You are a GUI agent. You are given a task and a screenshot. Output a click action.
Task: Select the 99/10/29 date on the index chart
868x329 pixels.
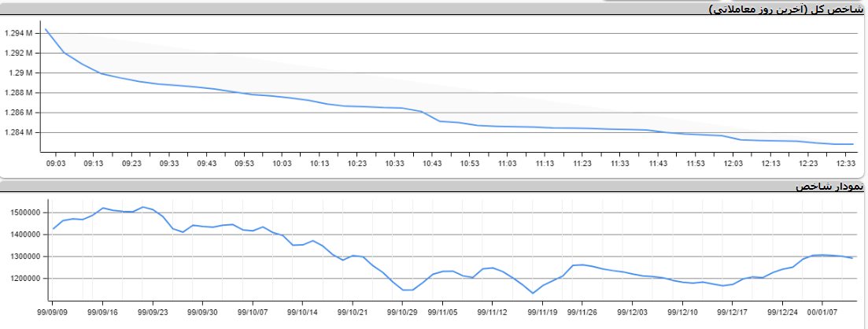(403, 312)
